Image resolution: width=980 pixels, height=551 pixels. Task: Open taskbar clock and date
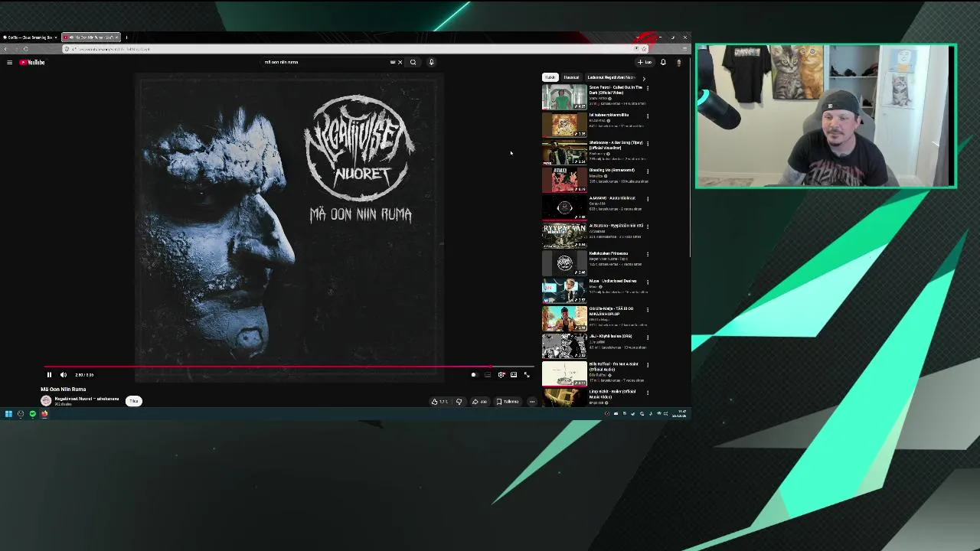[x=679, y=414]
